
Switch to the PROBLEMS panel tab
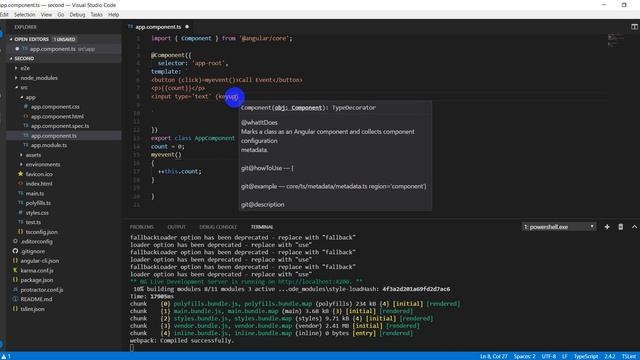[142, 227]
